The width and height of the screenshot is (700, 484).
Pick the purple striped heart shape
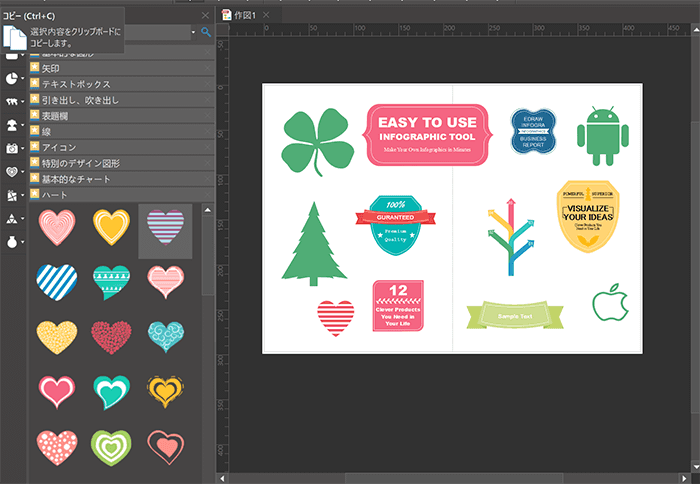(x=165, y=227)
